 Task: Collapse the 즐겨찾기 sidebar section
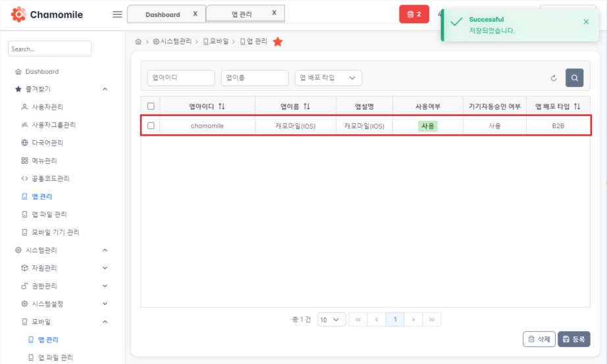105,89
